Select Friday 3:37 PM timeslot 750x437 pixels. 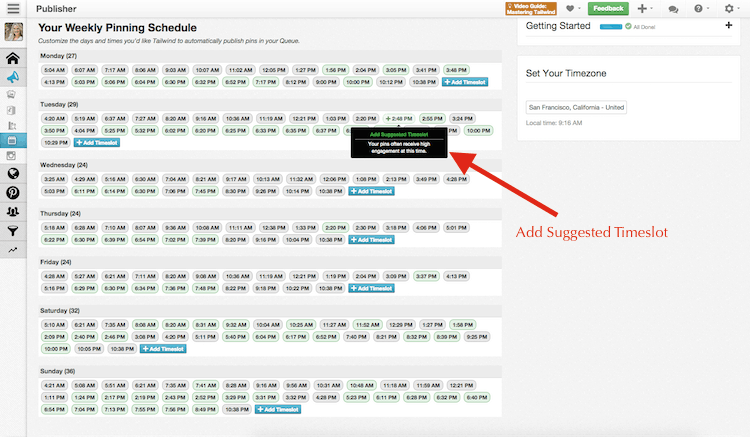tap(426, 276)
